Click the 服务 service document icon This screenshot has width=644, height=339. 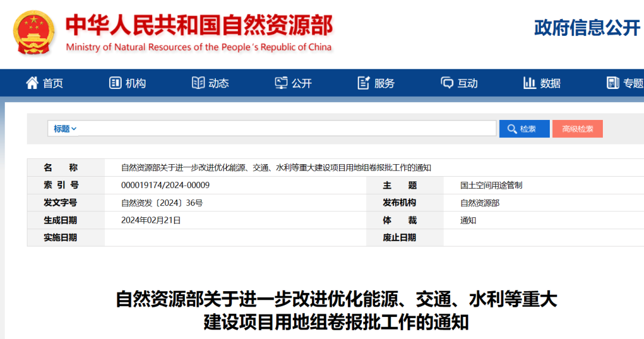364,83
